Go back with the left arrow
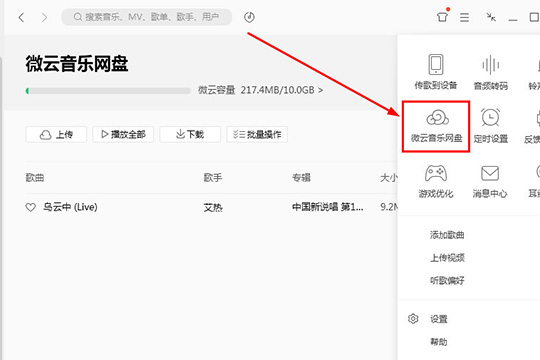Viewport: 540px width, 360px height. pos(21,17)
